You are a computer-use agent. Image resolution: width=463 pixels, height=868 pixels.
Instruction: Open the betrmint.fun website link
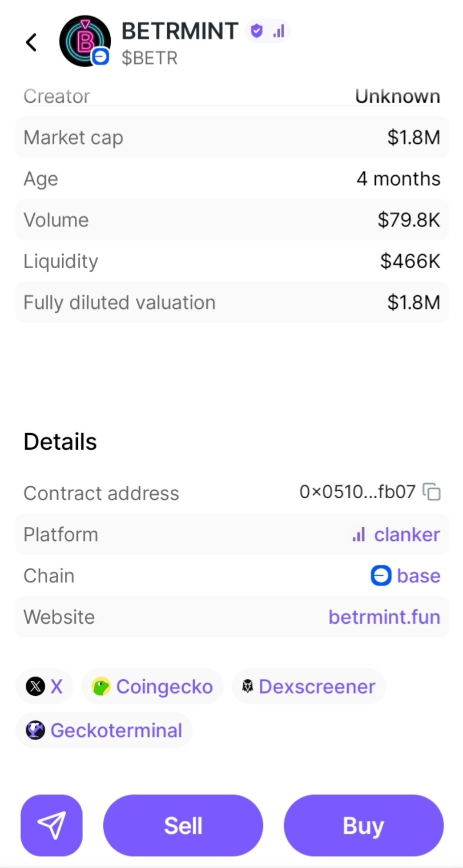pyautogui.click(x=384, y=617)
